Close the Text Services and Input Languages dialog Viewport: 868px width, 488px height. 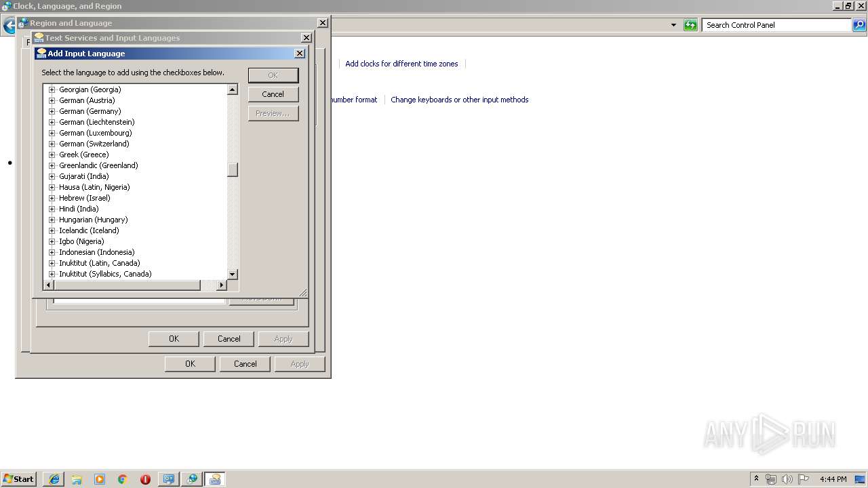307,38
